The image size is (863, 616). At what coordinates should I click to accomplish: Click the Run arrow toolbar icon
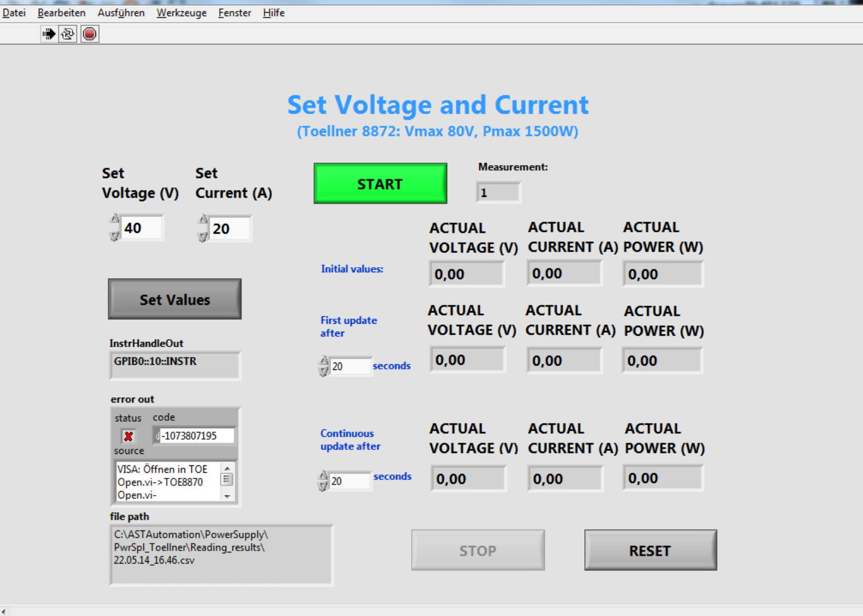click(x=49, y=34)
